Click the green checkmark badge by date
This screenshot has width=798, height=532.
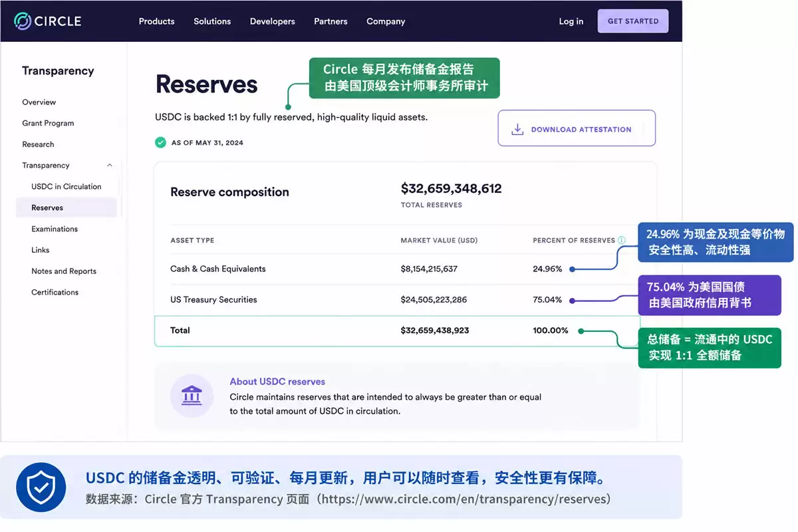(x=160, y=142)
